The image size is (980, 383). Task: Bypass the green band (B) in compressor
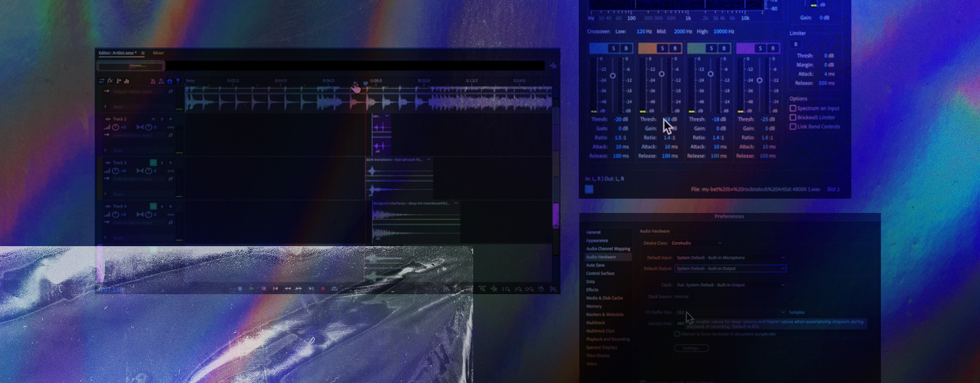pyautogui.click(x=724, y=49)
